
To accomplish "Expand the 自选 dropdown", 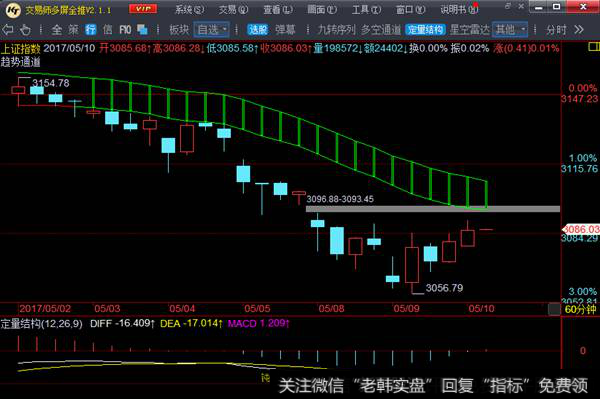I will click(x=212, y=29).
